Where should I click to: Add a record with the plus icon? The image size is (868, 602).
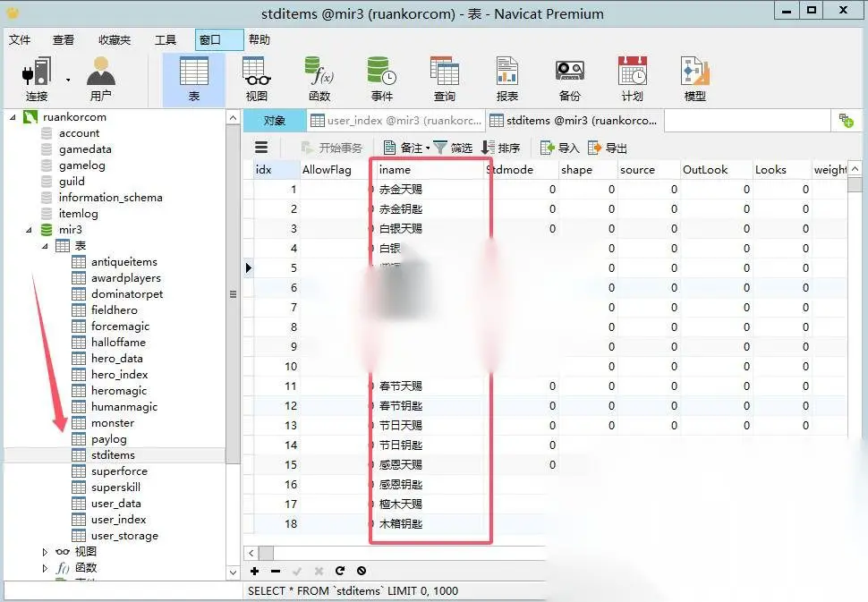(255, 571)
